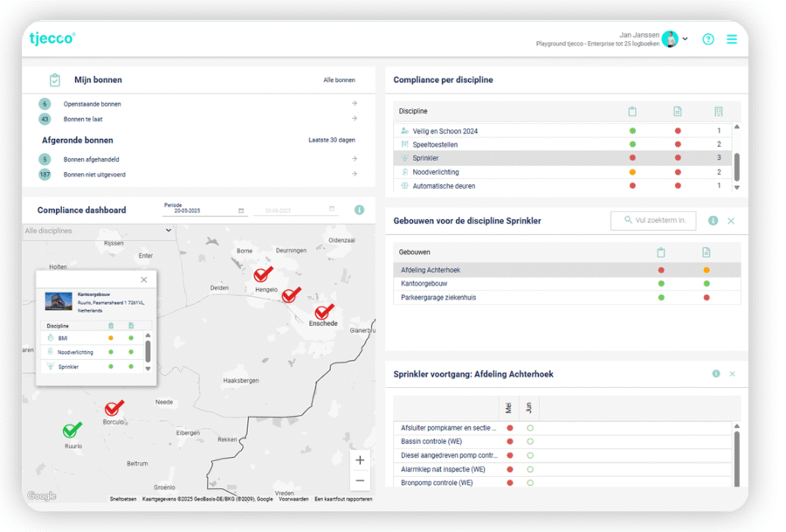
Task: Close the Sprinkler voortgang panel
Action: [733, 374]
